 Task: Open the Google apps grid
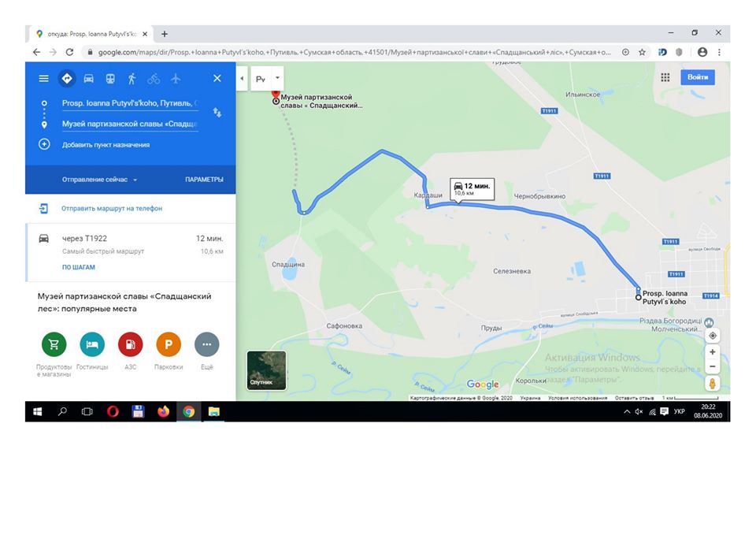[x=665, y=77]
